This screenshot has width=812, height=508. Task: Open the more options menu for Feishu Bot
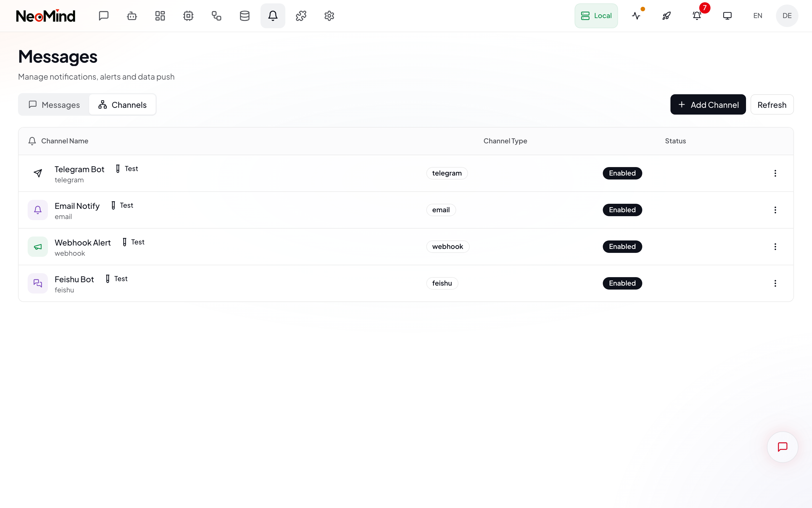[x=775, y=283]
